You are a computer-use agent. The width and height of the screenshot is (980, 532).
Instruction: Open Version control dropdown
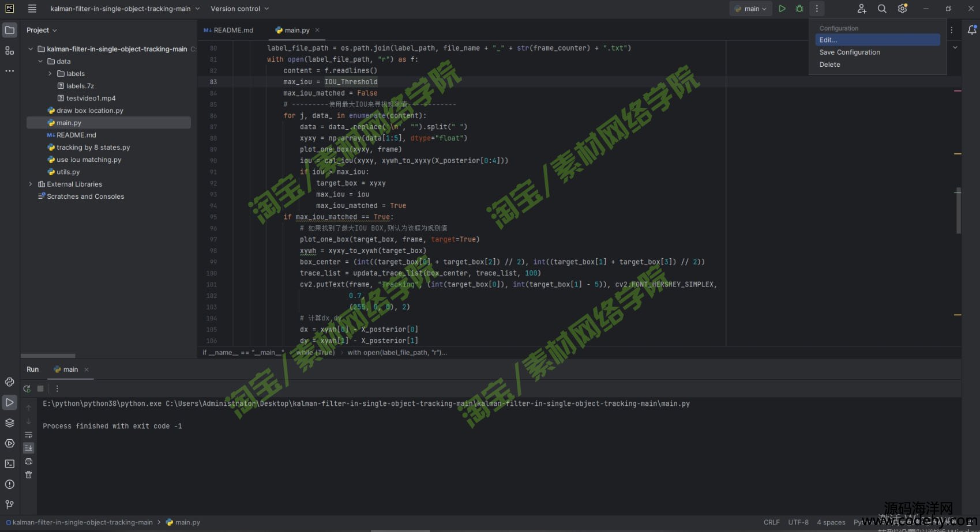(x=239, y=9)
